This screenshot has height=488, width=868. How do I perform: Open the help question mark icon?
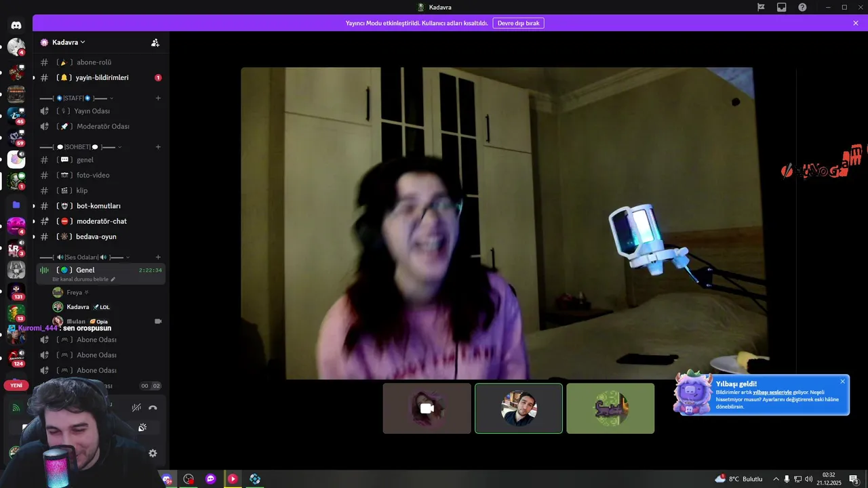tap(802, 7)
